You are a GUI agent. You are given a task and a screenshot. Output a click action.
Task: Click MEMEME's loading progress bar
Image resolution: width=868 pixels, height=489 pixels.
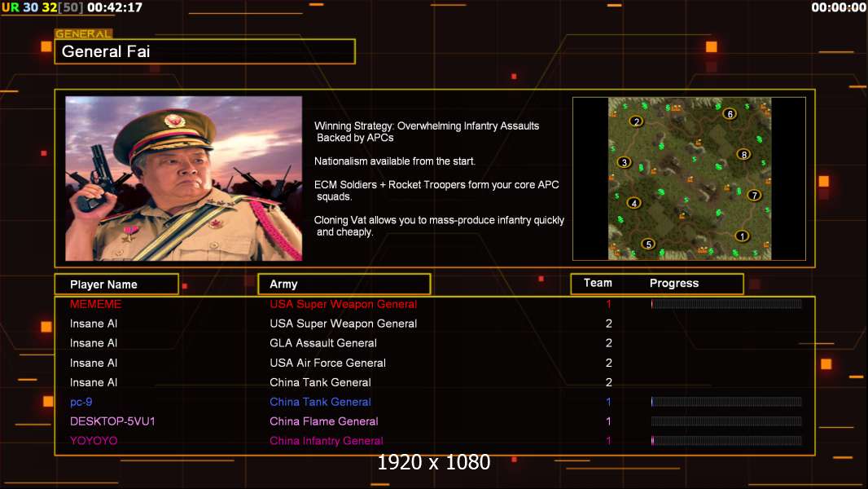(x=726, y=303)
